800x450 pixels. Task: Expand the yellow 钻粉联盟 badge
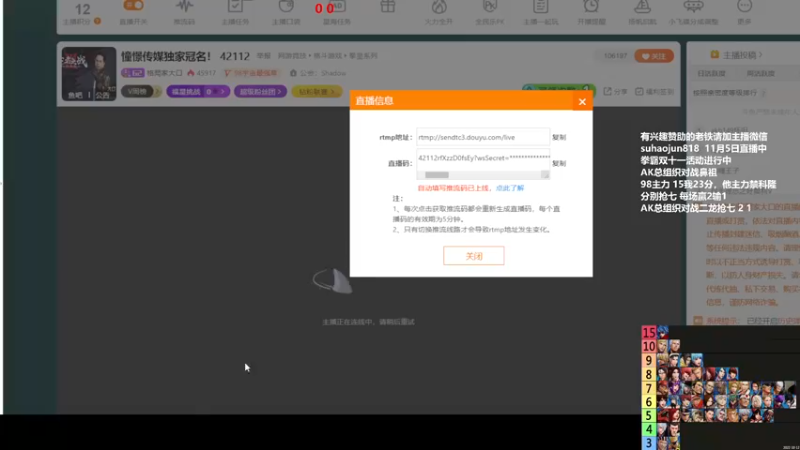(316, 91)
